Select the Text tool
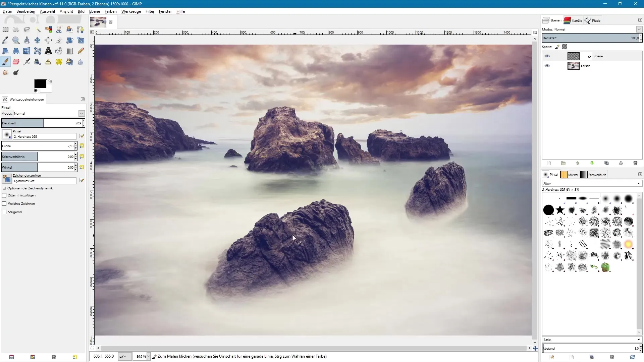This screenshot has width=644, height=362. [x=48, y=51]
